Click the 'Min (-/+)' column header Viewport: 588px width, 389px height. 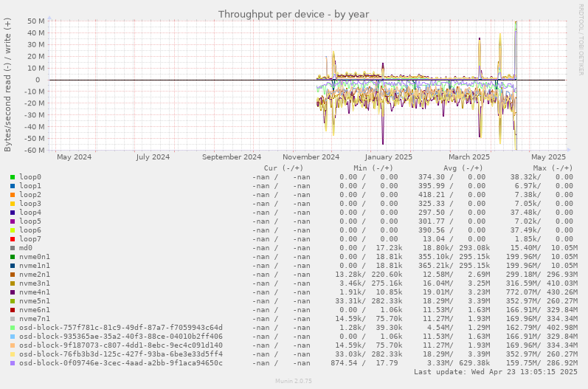coord(373,168)
